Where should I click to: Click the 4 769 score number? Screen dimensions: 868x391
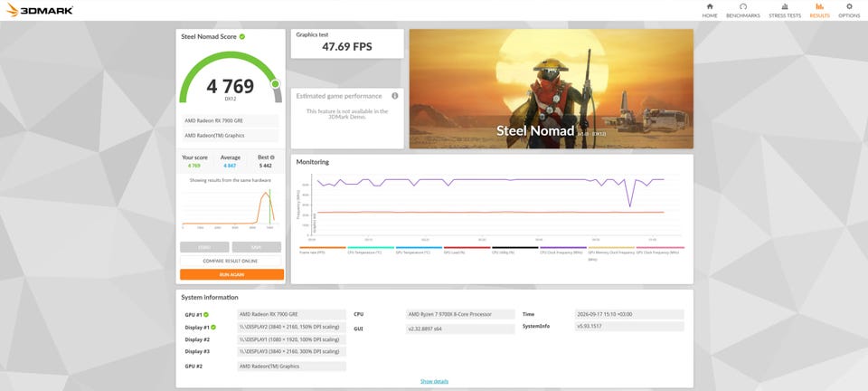pyautogui.click(x=231, y=86)
